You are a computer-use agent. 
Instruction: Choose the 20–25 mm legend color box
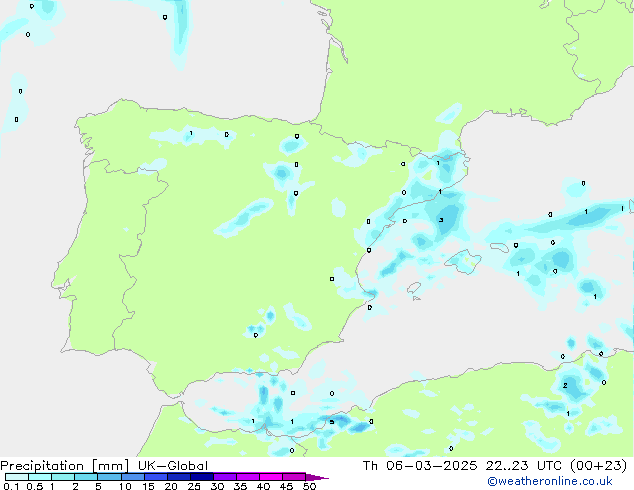click(x=178, y=477)
